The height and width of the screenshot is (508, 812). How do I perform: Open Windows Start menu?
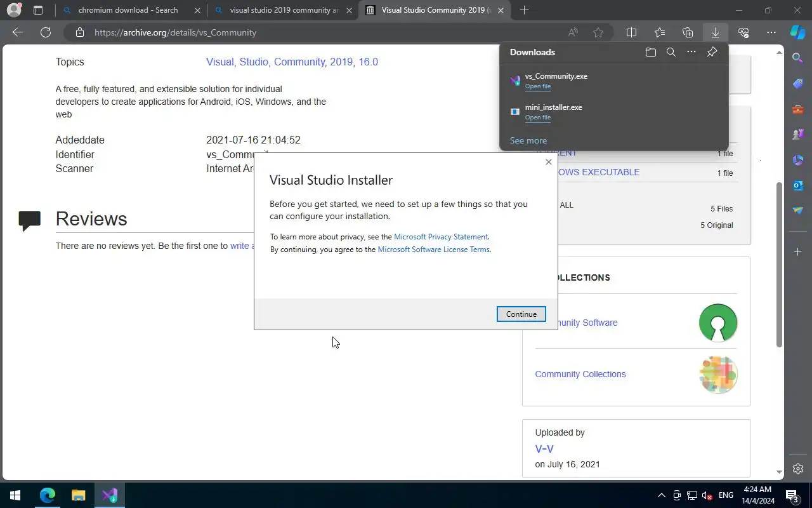[15, 495]
